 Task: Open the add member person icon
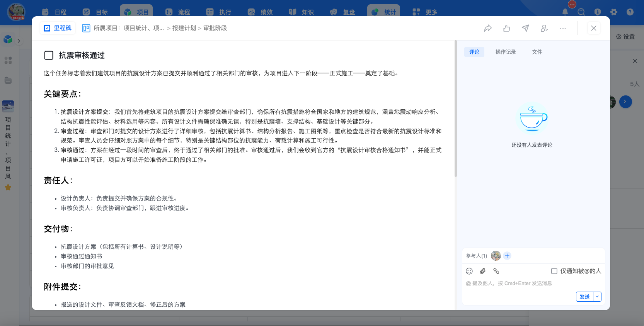(x=544, y=28)
